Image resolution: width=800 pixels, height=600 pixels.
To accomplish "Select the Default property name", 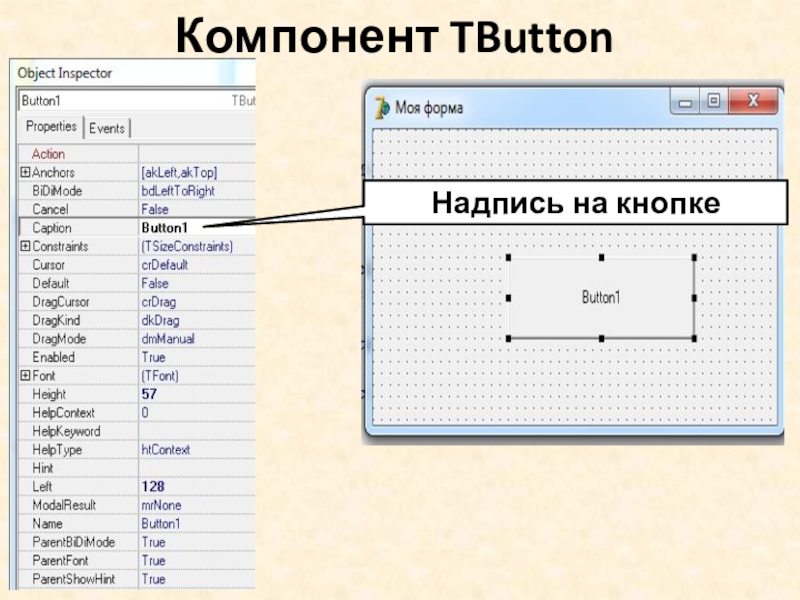I will pyautogui.click(x=51, y=283).
